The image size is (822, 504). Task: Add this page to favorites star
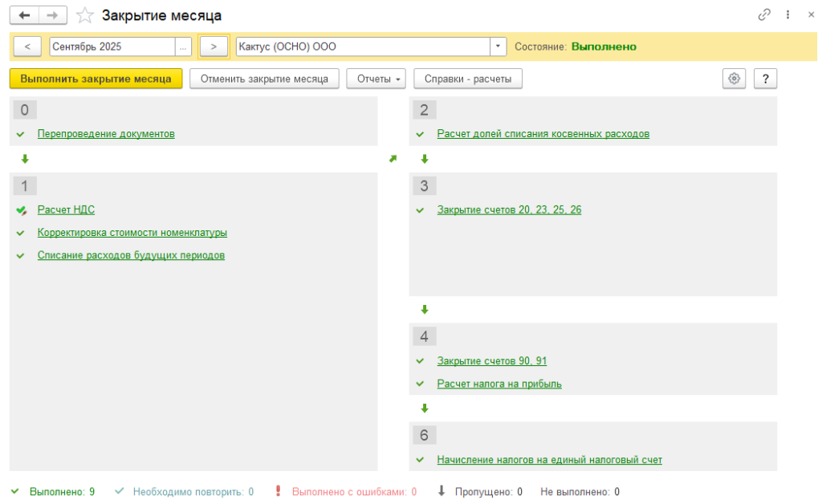click(84, 15)
